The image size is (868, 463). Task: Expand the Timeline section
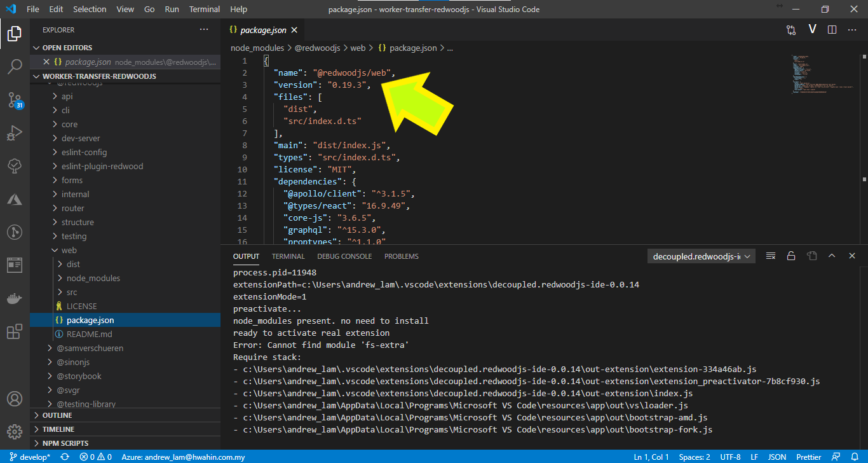[125, 429]
